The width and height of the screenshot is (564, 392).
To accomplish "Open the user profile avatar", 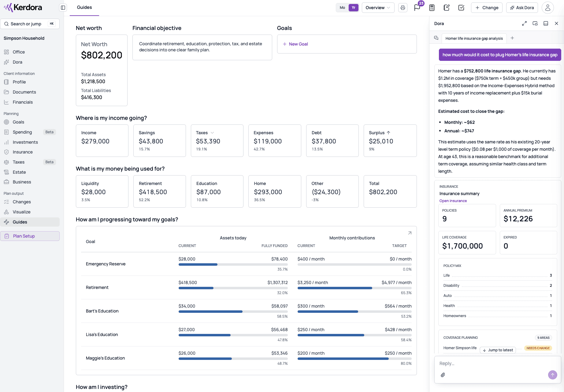I will click(x=548, y=8).
